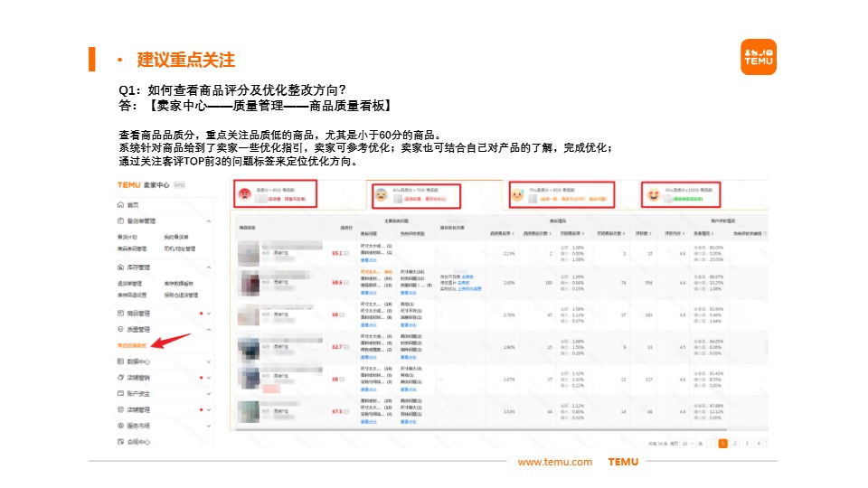Open 库存数据看板 submenu item
The height and width of the screenshot is (488, 868).
click(x=179, y=284)
